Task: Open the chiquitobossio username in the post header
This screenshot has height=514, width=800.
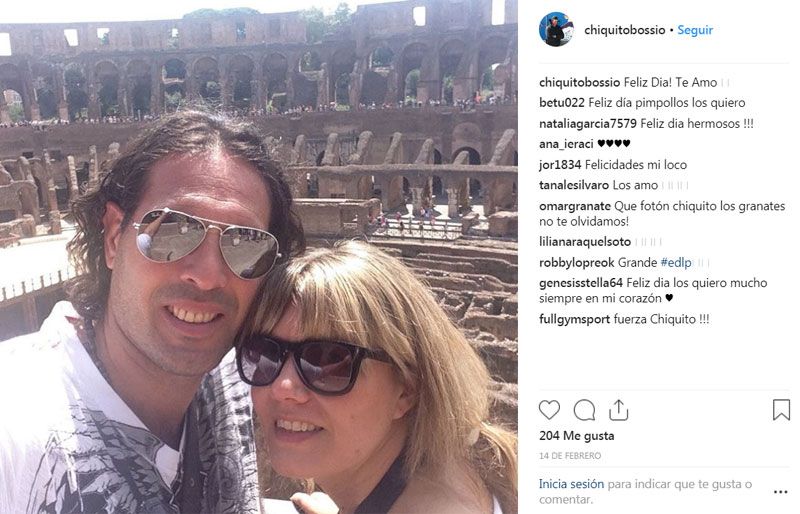Action: tap(624, 30)
